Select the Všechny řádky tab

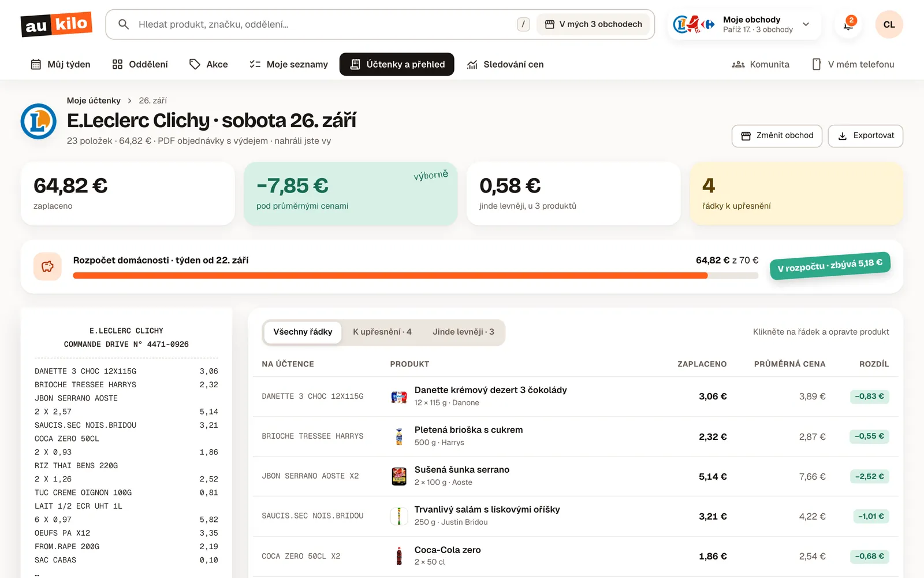303,332
